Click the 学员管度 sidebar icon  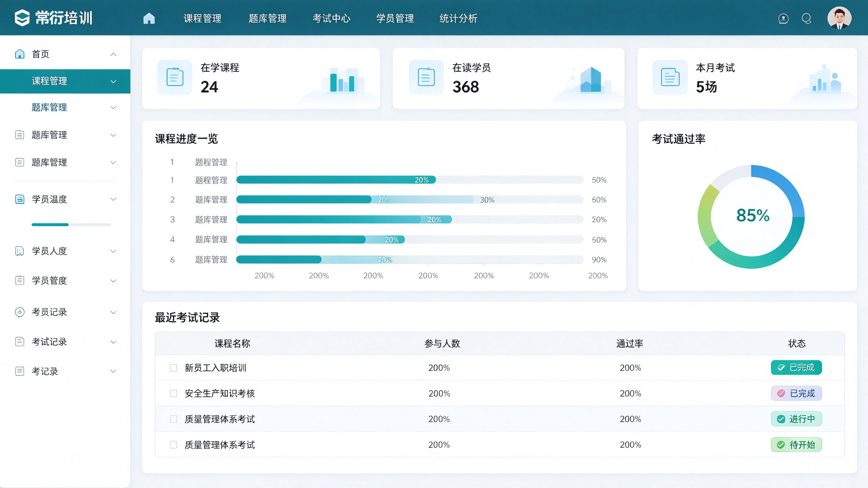point(20,280)
